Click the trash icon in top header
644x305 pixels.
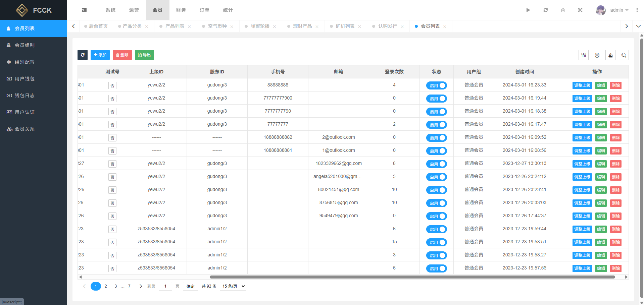563,10
